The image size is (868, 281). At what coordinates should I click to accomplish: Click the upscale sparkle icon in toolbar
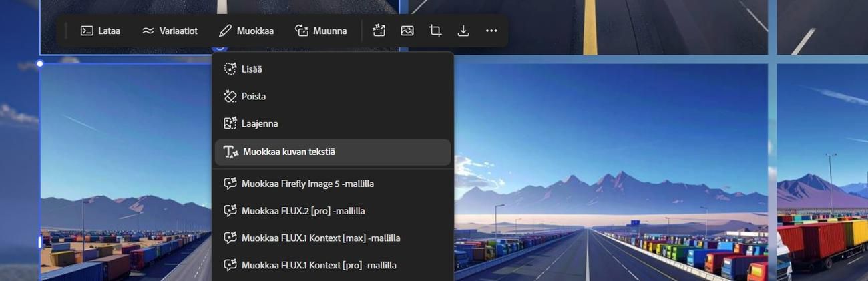pos(379,31)
